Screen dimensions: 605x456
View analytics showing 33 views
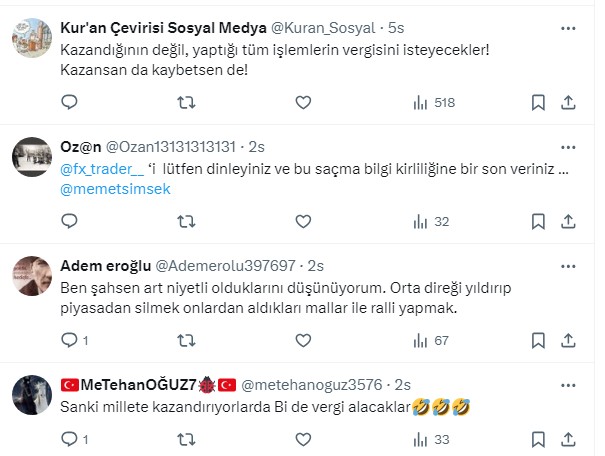point(431,438)
